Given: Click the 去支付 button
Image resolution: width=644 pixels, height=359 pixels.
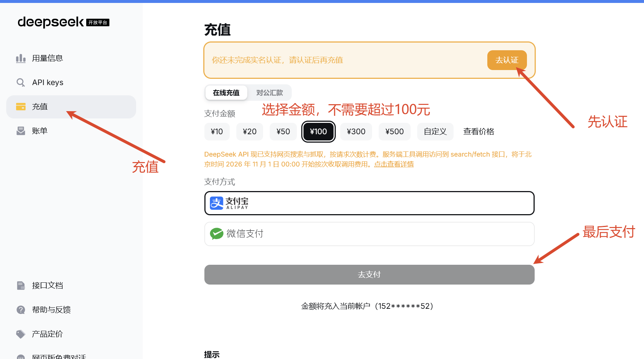Looking at the screenshot, I should (x=369, y=275).
